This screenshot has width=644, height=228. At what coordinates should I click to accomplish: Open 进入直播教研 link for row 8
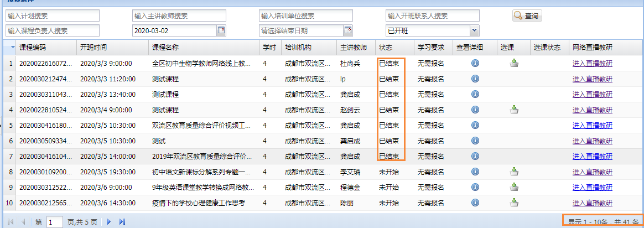tap(592, 172)
